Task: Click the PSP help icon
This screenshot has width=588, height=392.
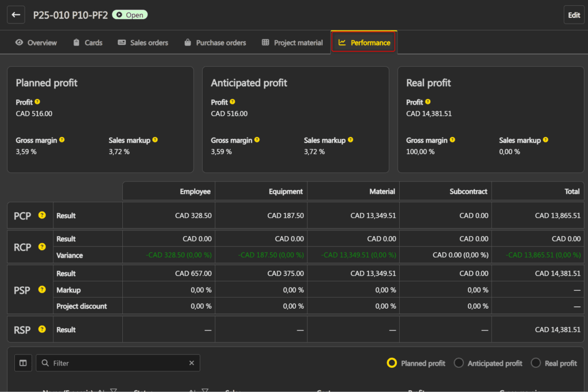Action: point(42,290)
